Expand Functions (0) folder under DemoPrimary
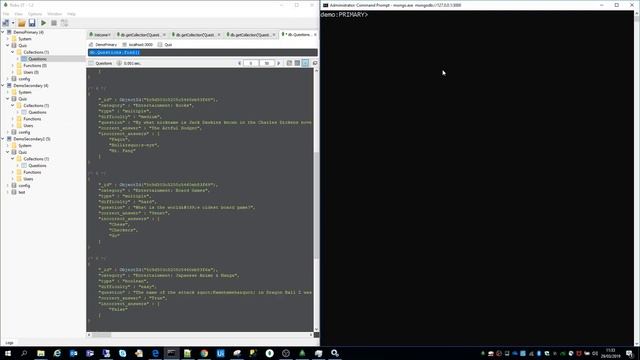The image size is (640, 360). (x=13, y=65)
